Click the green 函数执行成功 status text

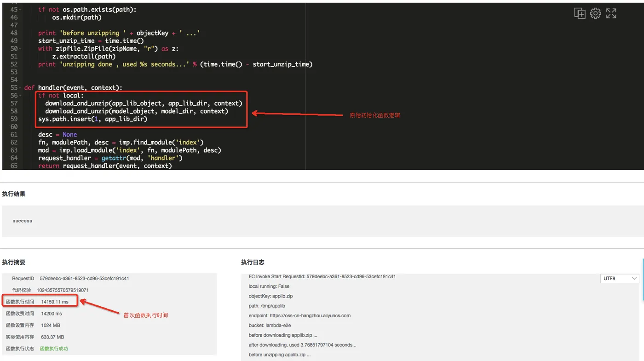pyautogui.click(x=54, y=349)
